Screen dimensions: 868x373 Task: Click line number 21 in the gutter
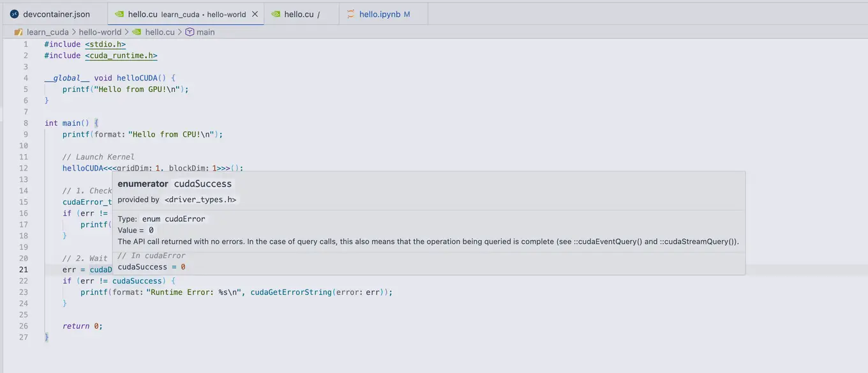coord(23,270)
